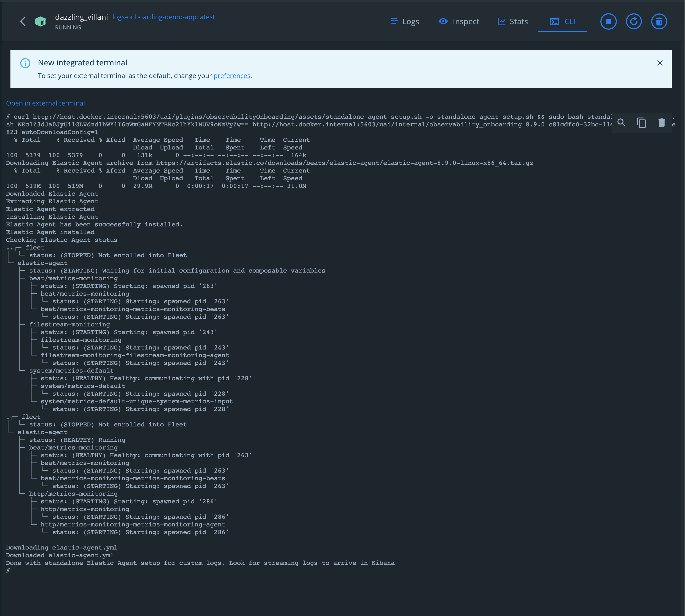The image size is (685, 616).
Task: Open the logs-onboarding-demo-app:latest image link
Action: pos(164,16)
